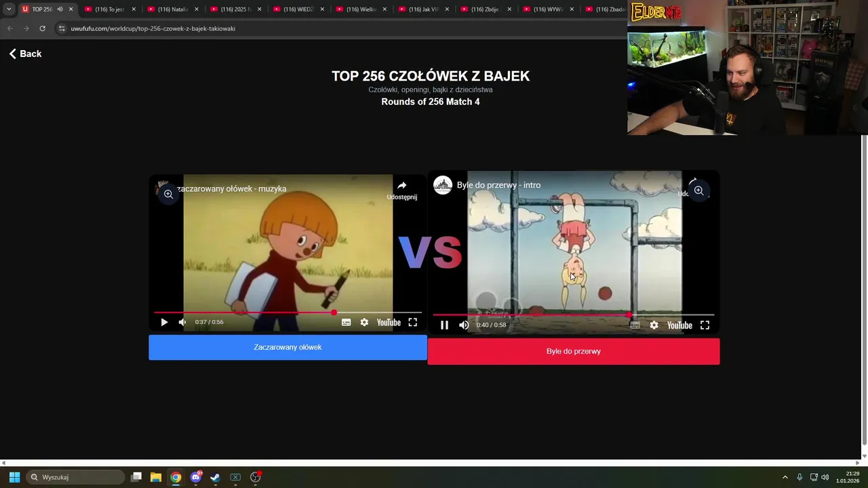The height and width of the screenshot is (488, 868).
Task: Open OBS icon on taskbar
Action: tap(256, 477)
